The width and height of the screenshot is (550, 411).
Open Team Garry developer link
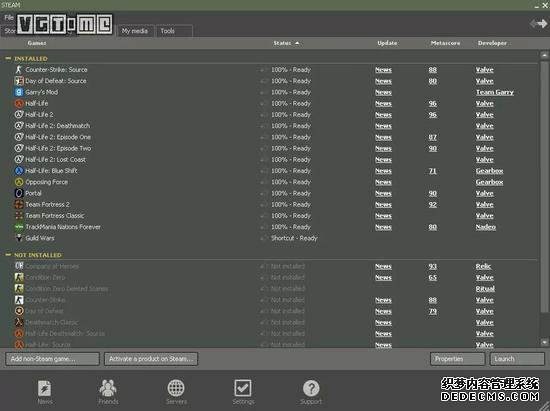point(495,92)
